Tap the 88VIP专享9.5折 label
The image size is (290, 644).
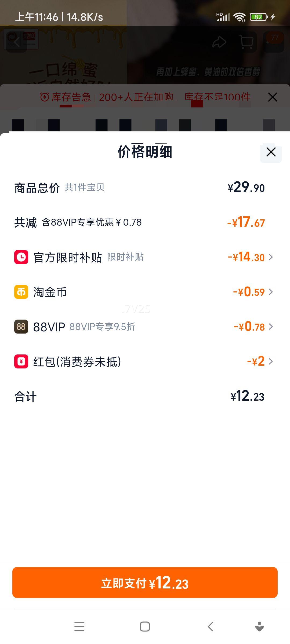pos(102,327)
